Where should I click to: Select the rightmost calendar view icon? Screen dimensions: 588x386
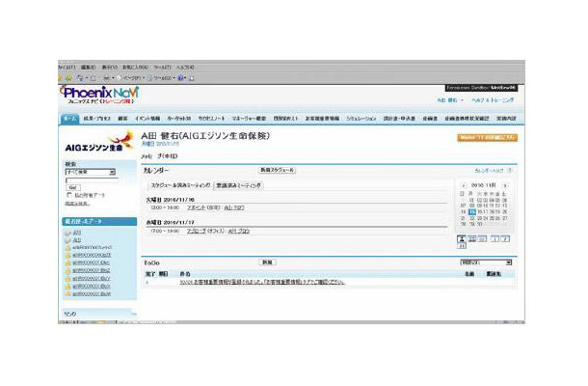click(x=507, y=236)
